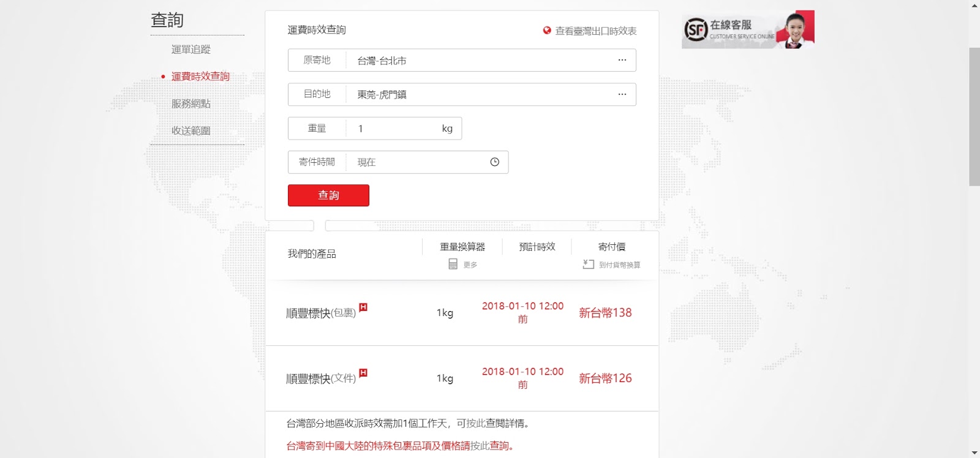This screenshot has width=980, height=458.
Task: Click 2018-01-10 12:00 前 for 順豐標快(文件)
Action: pyautogui.click(x=522, y=378)
